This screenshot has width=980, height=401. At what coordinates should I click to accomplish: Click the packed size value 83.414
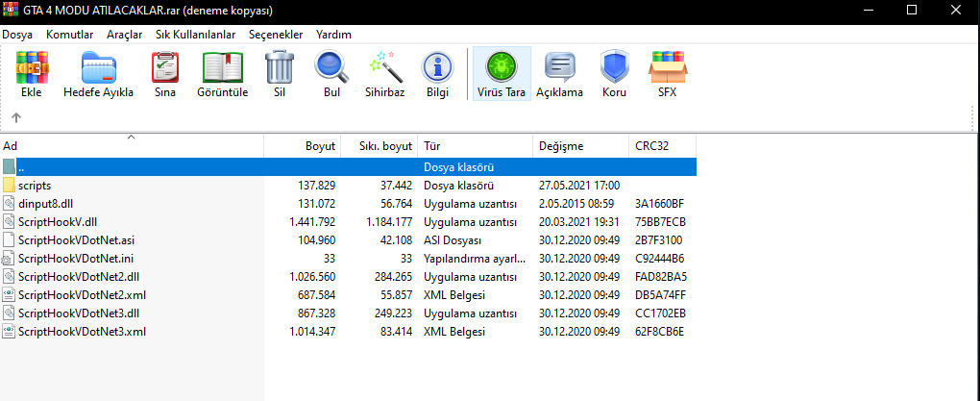[x=396, y=331]
